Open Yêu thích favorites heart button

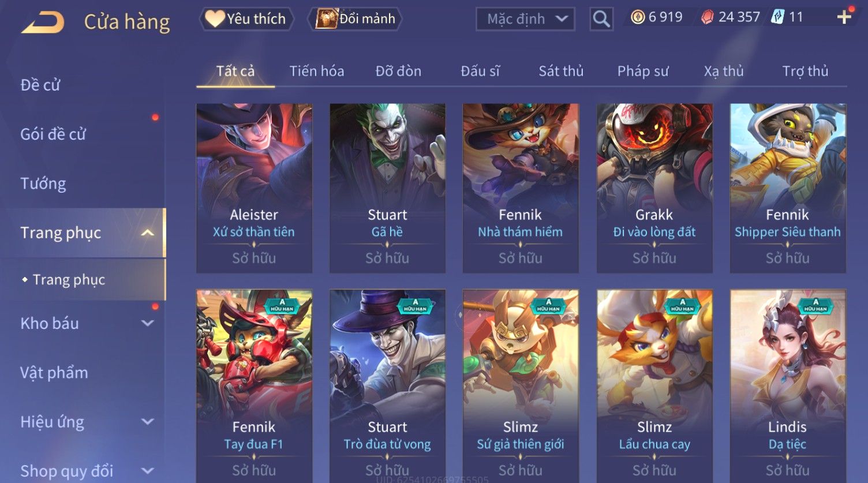coord(246,19)
